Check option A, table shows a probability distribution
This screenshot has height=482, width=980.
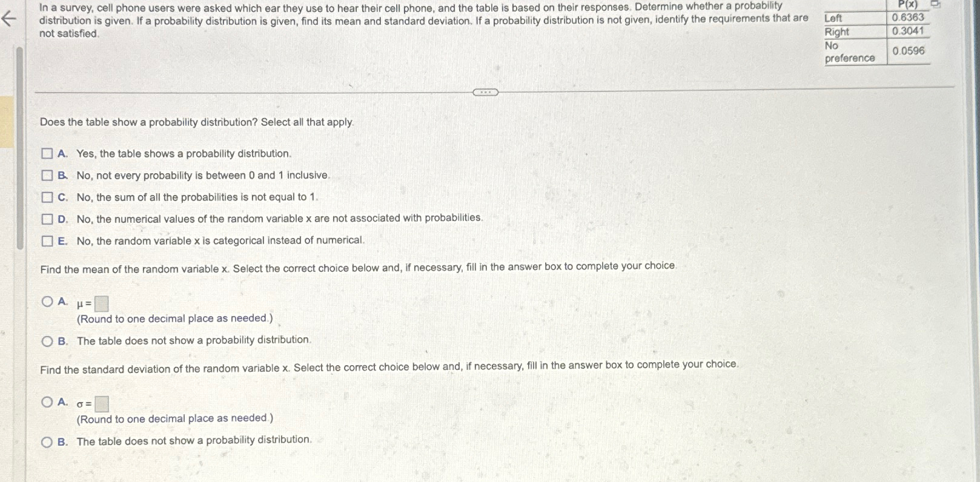point(48,153)
